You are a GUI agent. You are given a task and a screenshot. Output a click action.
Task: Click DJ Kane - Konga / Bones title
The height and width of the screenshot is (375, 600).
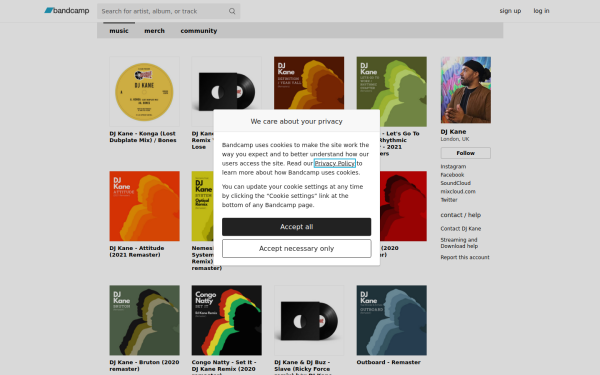pyautogui.click(x=143, y=137)
